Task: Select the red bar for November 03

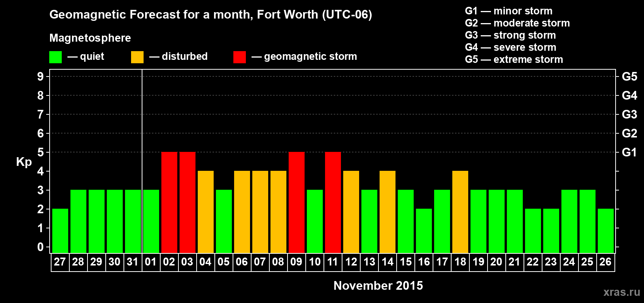Action: point(188,202)
